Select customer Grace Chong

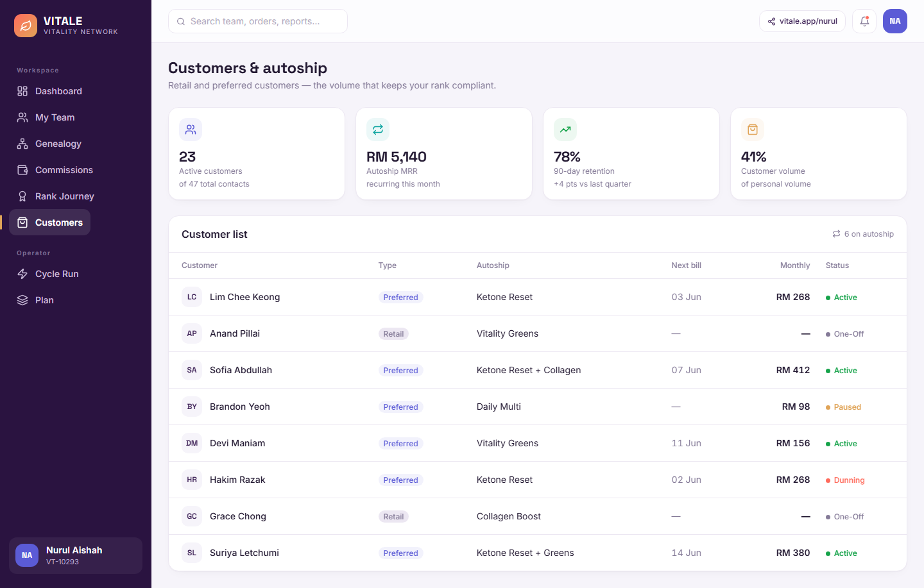[x=238, y=516]
